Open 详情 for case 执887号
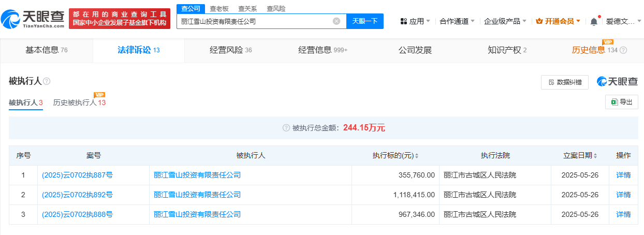644x235 pixels. point(623,175)
